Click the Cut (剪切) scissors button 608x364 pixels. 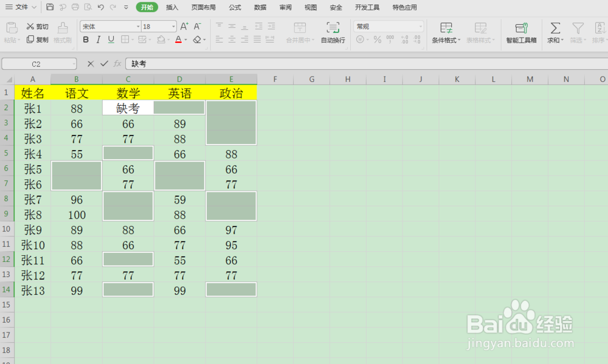point(37,26)
